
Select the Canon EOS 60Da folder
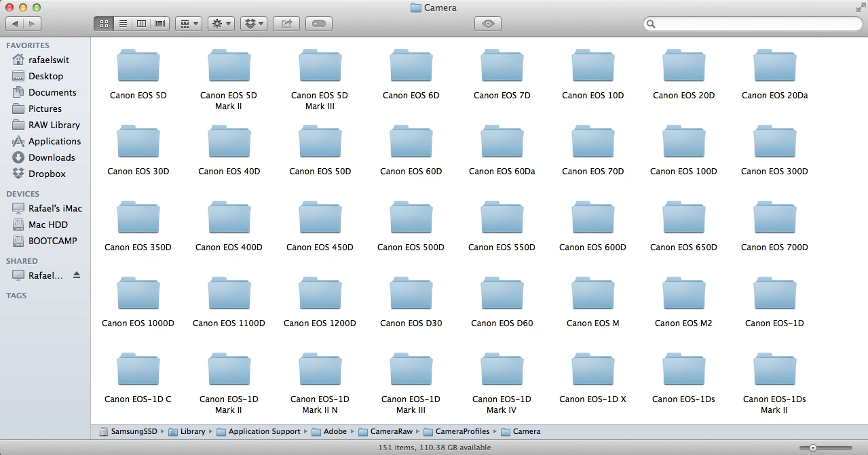[x=502, y=142]
